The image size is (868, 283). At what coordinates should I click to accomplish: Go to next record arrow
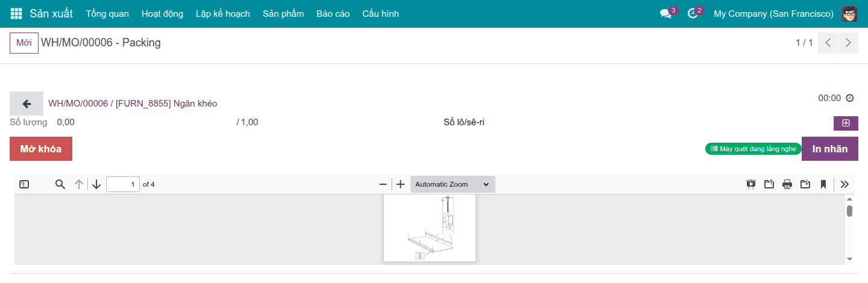coord(848,43)
